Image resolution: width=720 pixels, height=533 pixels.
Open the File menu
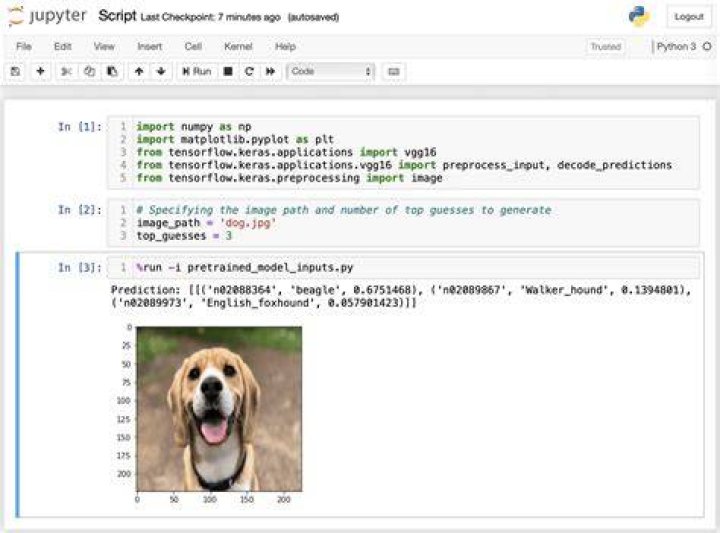[x=24, y=46]
